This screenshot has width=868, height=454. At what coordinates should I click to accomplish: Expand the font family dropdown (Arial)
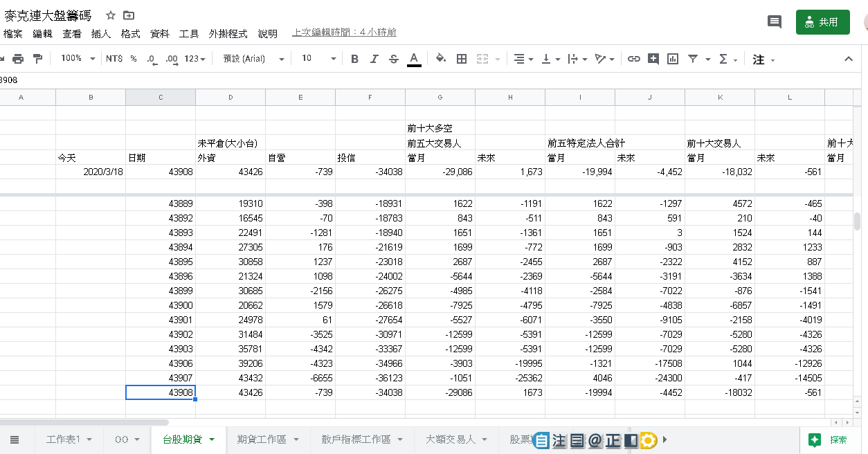[x=253, y=59]
